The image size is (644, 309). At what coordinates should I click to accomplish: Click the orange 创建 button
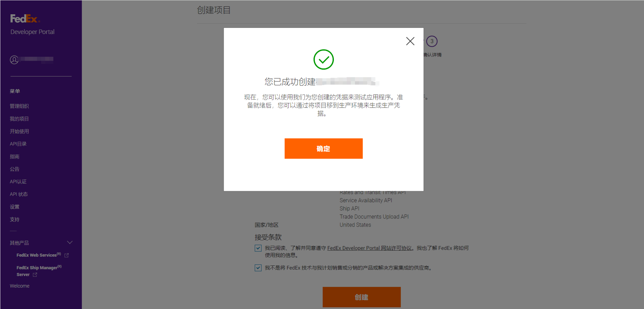tap(361, 297)
